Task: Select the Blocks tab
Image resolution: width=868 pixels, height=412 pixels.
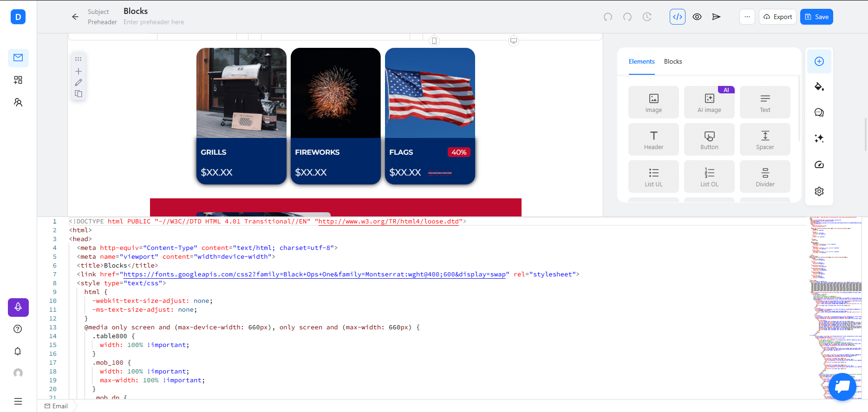Action: click(673, 61)
